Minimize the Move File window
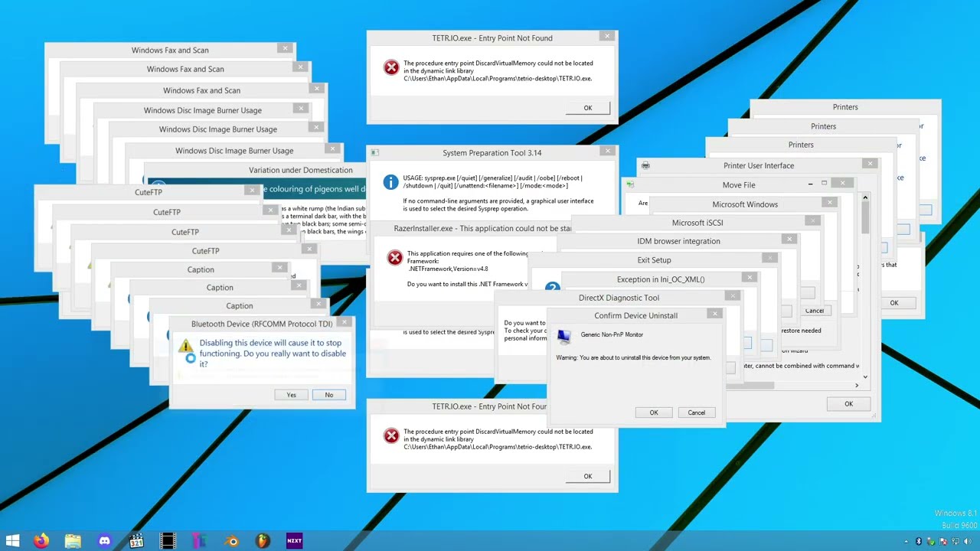This screenshot has height=551, width=980. [810, 184]
